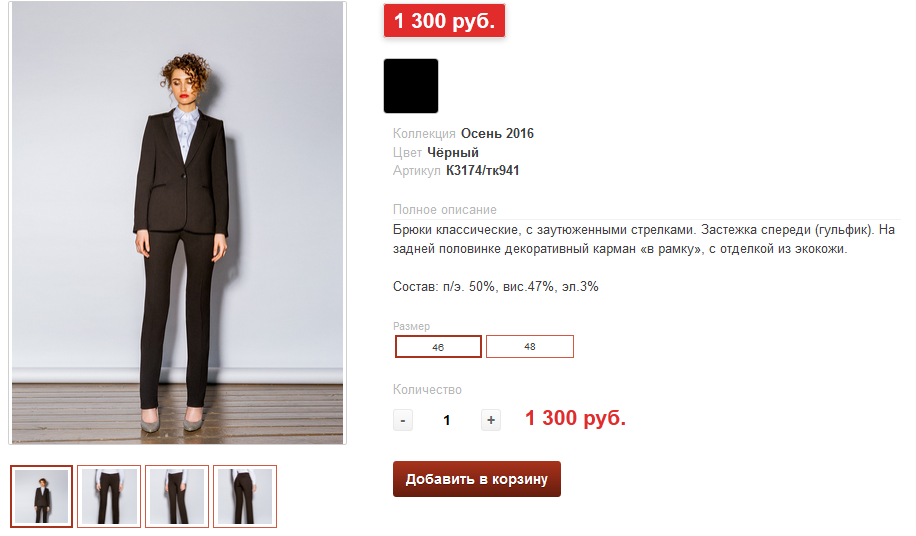The image size is (916, 536).
Task: Show second thumbnail, trousers front view
Action: pos(109,496)
